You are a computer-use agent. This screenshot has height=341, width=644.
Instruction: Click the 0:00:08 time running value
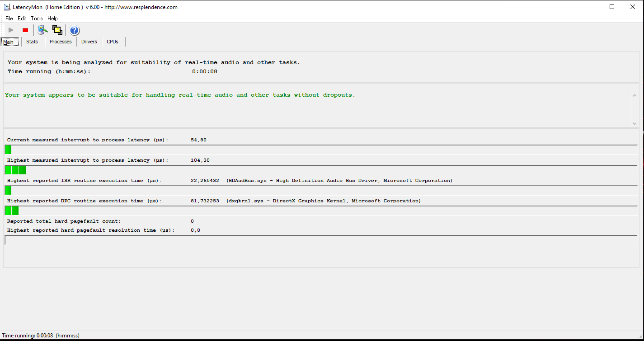click(x=205, y=71)
